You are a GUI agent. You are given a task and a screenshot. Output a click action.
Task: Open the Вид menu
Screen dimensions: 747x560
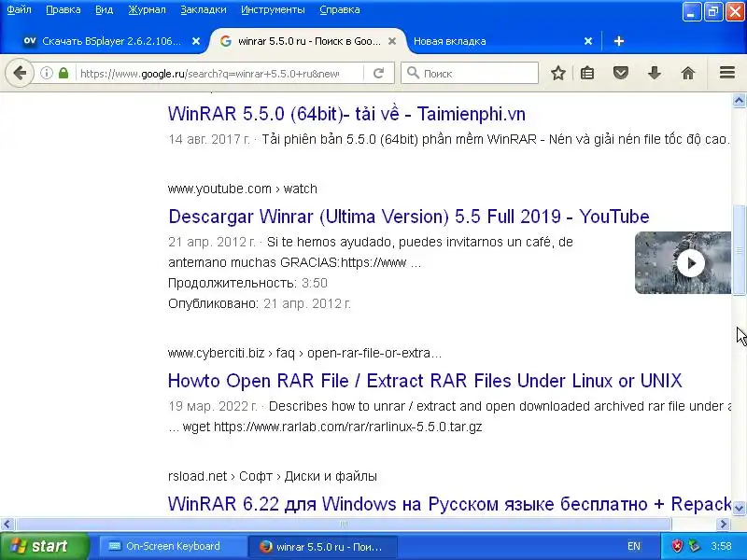point(104,9)
